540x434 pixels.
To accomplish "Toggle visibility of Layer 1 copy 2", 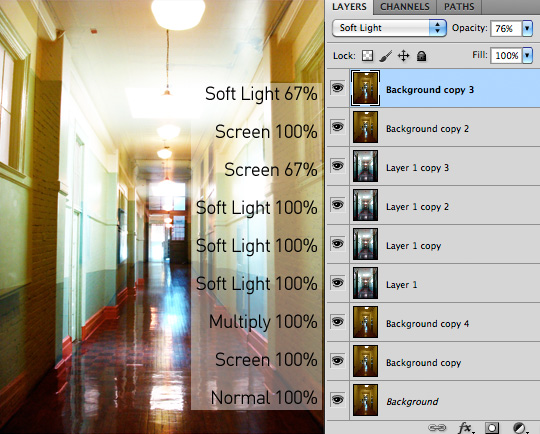I will (338, 205).
